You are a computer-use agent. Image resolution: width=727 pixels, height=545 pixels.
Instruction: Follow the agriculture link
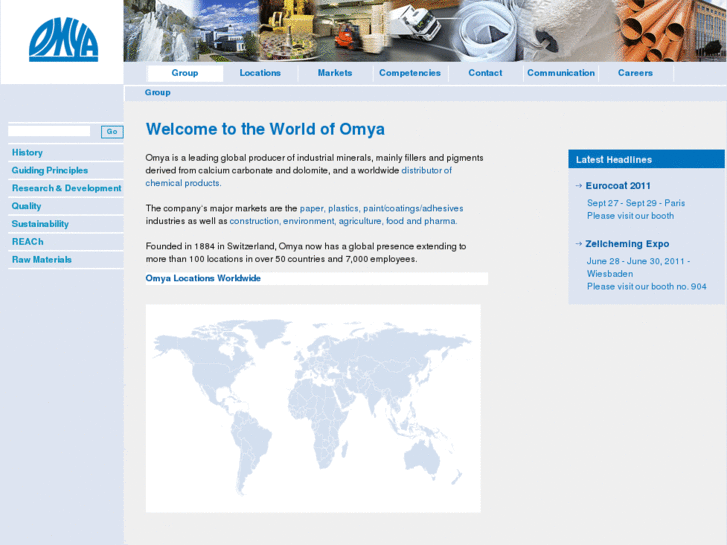click(x=360, y=221)
